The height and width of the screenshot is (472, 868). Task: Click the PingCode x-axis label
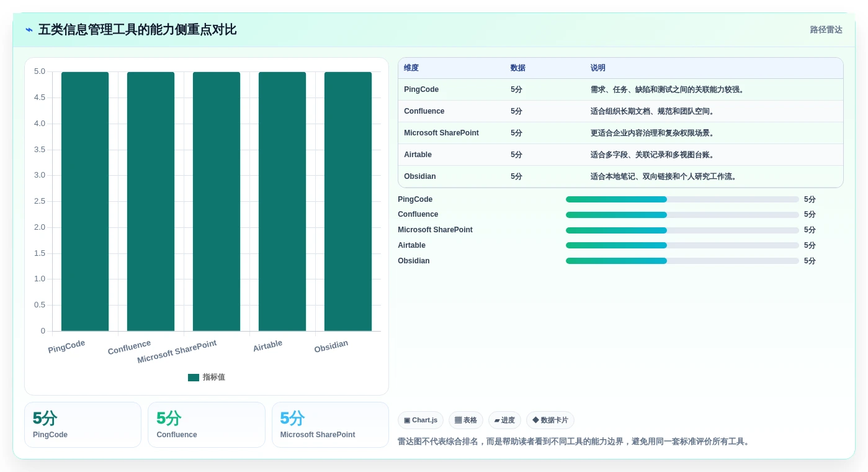pos(66,347)
